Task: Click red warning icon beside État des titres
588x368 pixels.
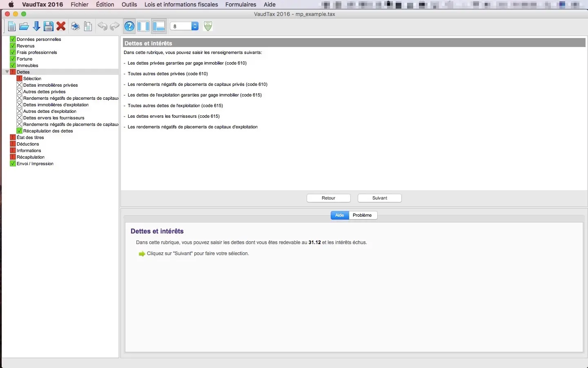Action: [x=13, y=137]
